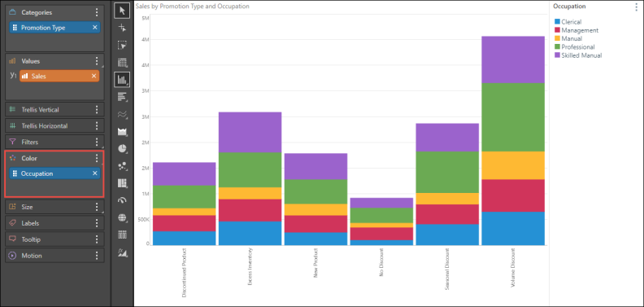The width and height of the screenshot is (644, 307).
Task: Click the 'Skilled Manual' legend label
Action: tap(581, 55)
